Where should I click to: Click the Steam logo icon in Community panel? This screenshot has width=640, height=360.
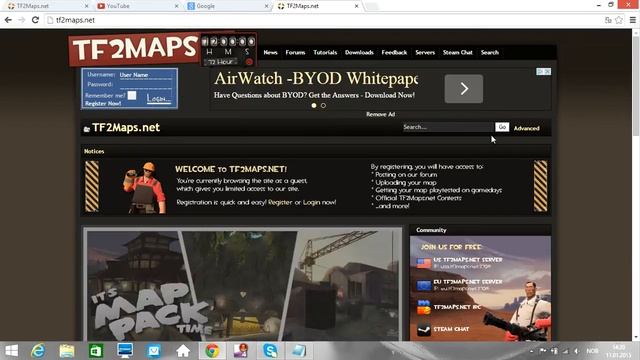(x=424, y=329)
